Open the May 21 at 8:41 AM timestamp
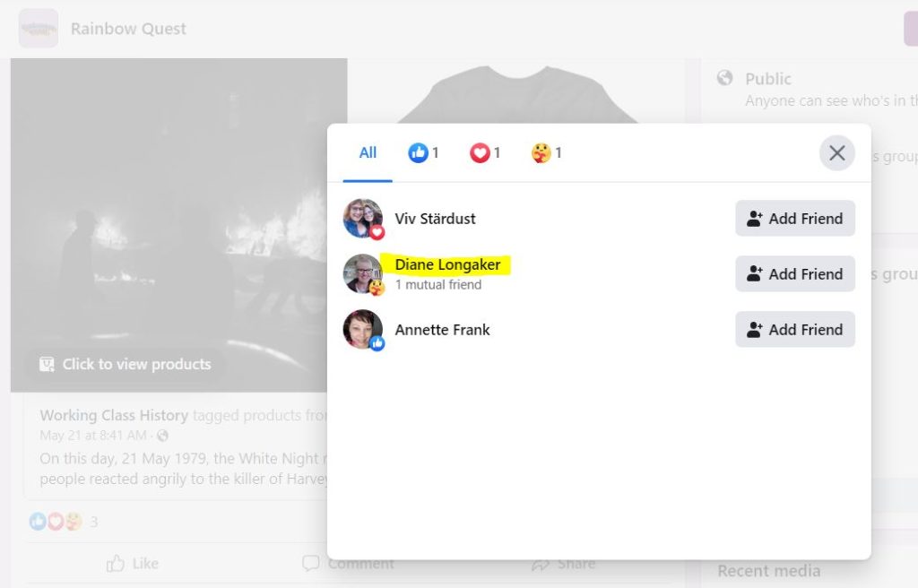Image resolution: width=918 pixels, height=588 pixels. (93, 435)
